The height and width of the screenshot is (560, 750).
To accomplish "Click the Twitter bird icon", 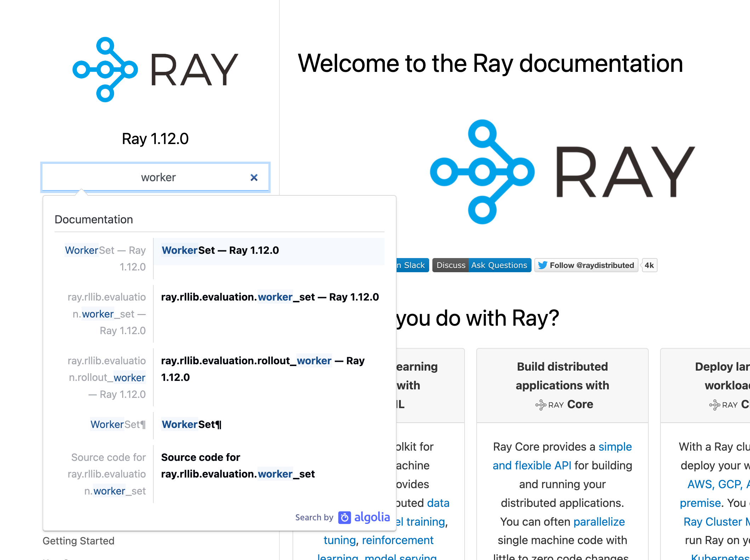I will coord(542,265).
